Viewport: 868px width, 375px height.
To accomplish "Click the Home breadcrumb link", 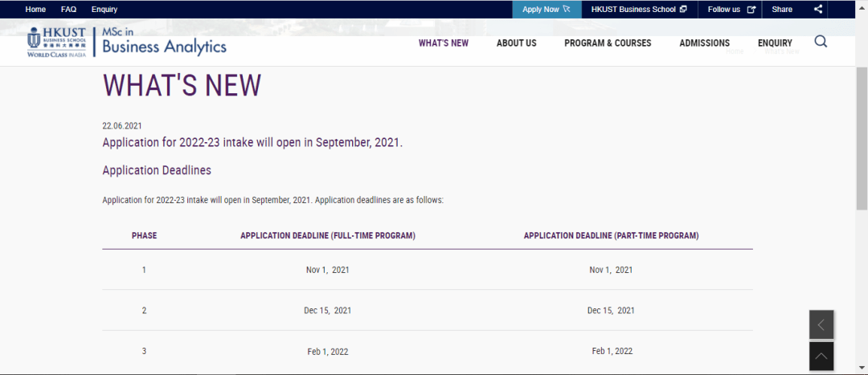I will click(735, 51).
